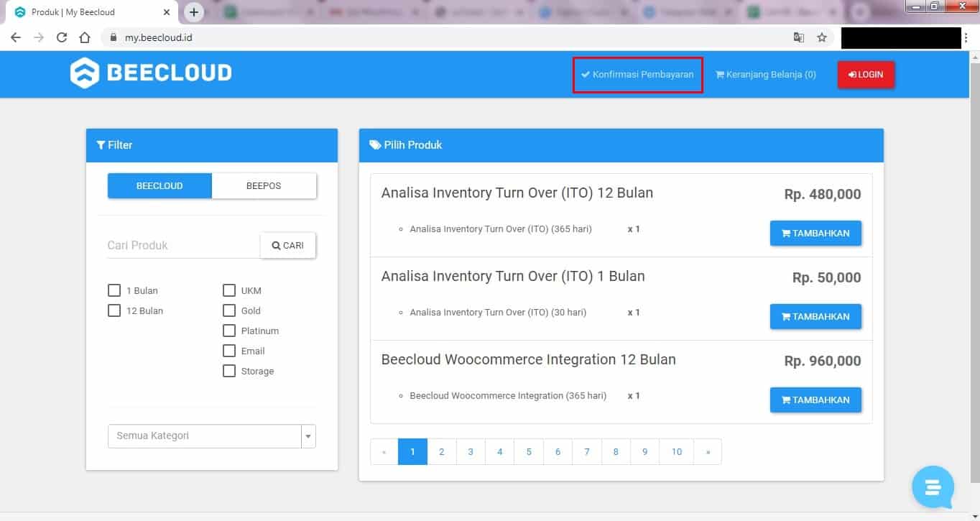Click the translate page icon
The width and height of the screenshot is (980, 521).
[799, 37]
